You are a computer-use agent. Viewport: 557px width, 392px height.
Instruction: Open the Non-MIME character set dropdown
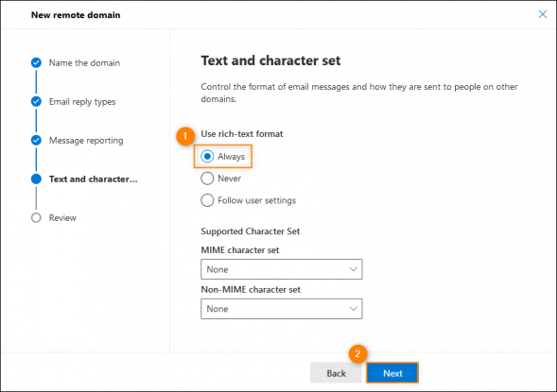(x=282, y=309)
